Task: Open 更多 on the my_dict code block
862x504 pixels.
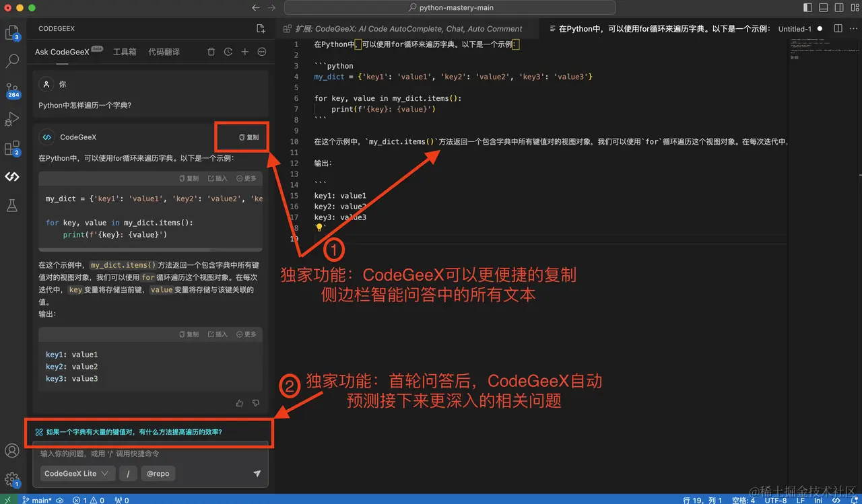Action: 246,178
